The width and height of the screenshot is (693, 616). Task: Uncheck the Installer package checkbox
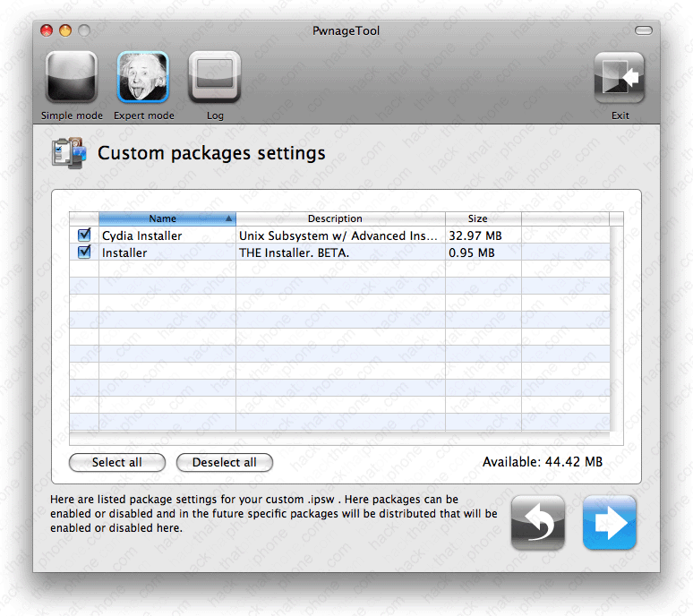(x=85, y=252)
